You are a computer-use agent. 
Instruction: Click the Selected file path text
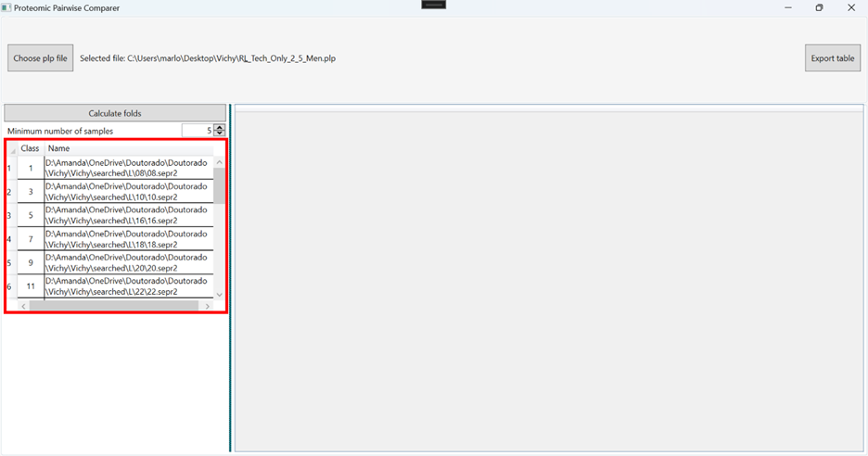click(x=208, y=58)
